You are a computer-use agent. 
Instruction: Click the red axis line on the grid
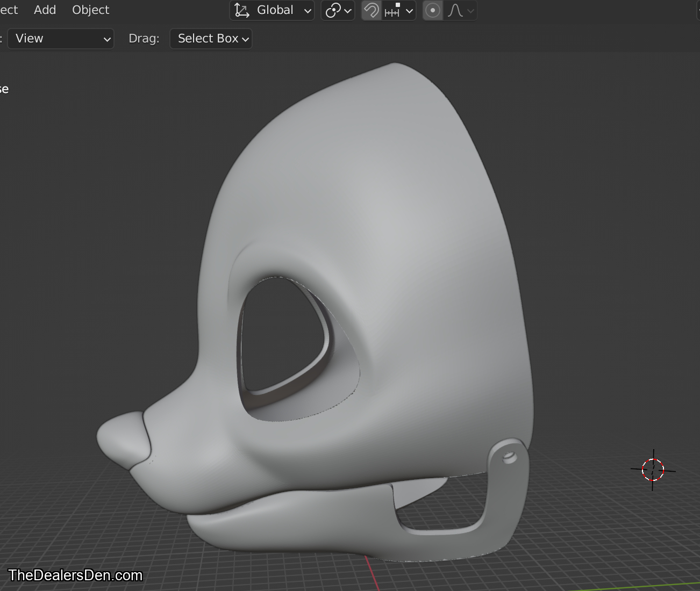point(373,574)
